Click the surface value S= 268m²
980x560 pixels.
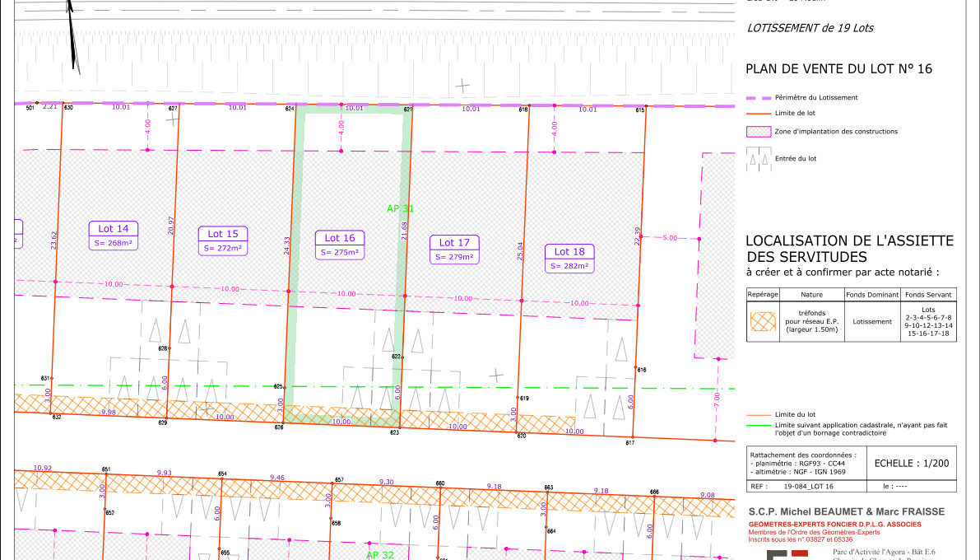pyautogui.click(x=113, y=243)
